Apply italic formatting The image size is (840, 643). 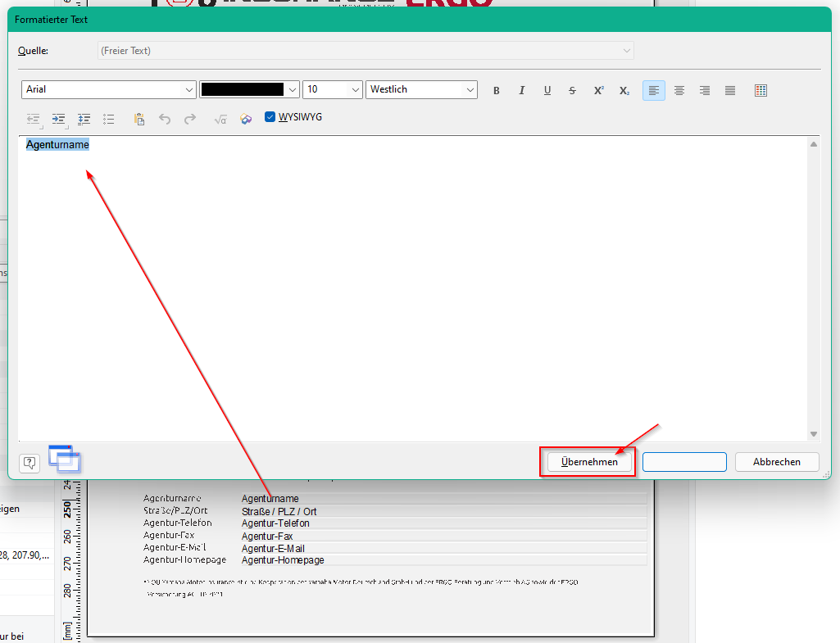click(521, 90)
